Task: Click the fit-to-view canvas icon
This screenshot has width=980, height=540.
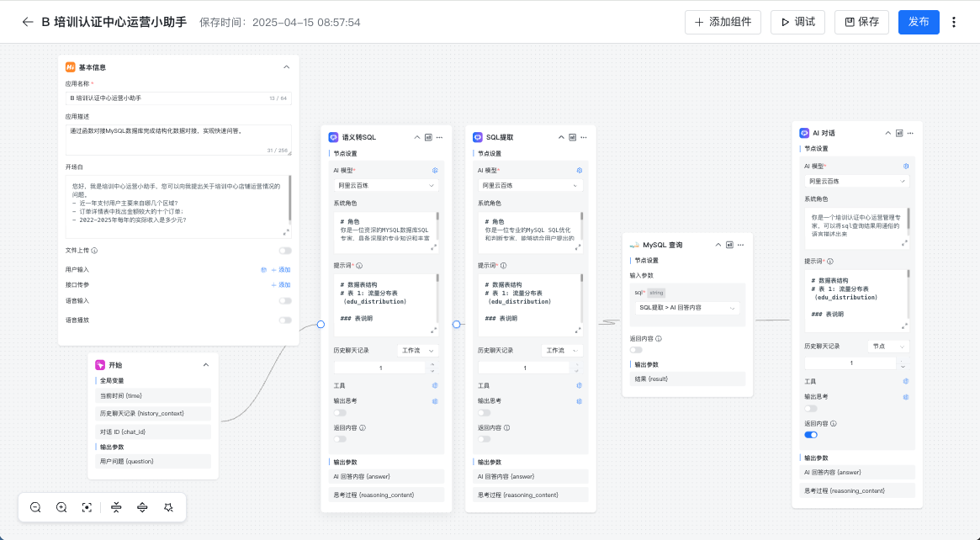Action: click(x=87, y=507)
